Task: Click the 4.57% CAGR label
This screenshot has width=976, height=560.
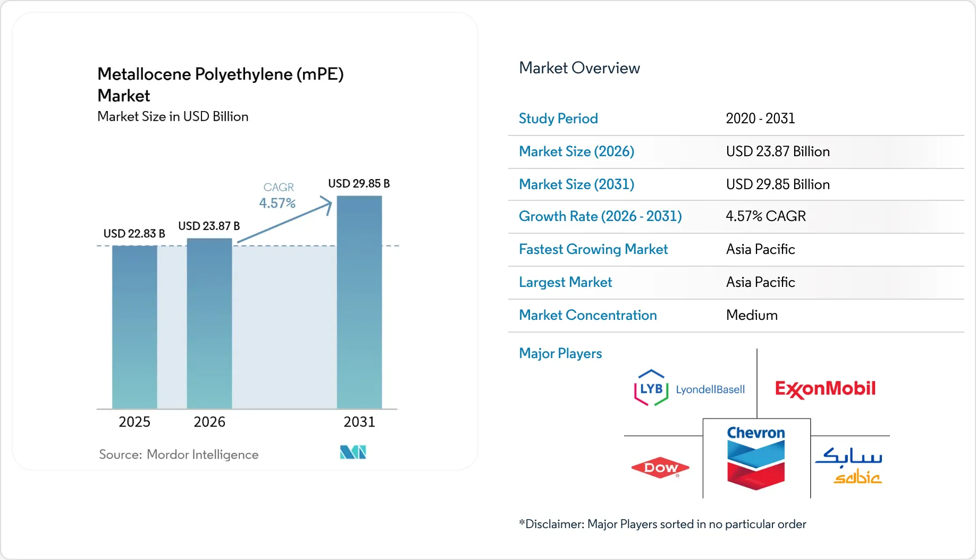Action: [x=277, y=203]
